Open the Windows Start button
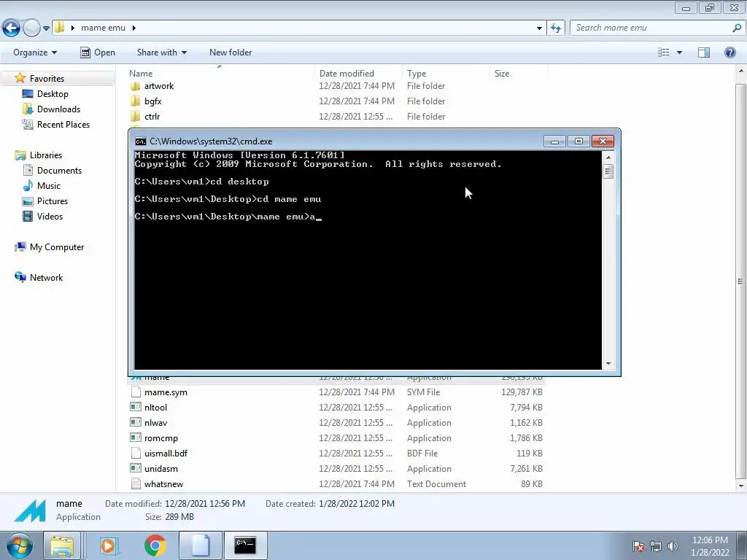The height and width of the screenshot is (560, 747). [x=19, y=545]
